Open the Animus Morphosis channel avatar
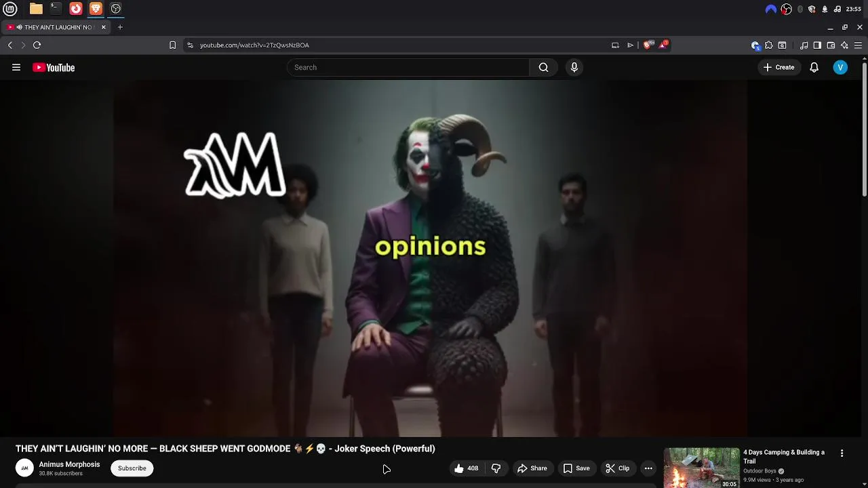The width and height of the screenshot is (868, 488). click(24, 468)
